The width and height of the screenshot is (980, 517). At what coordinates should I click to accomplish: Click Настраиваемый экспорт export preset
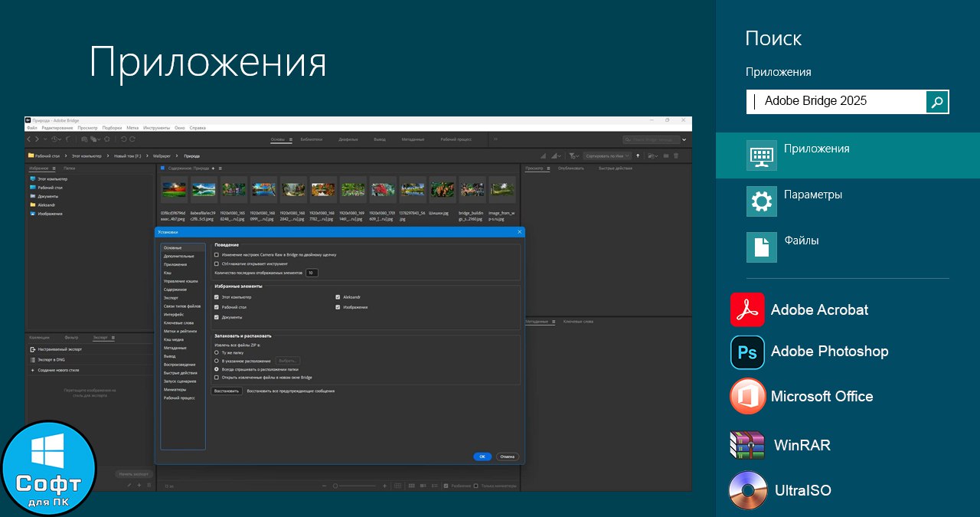[58, 348]
